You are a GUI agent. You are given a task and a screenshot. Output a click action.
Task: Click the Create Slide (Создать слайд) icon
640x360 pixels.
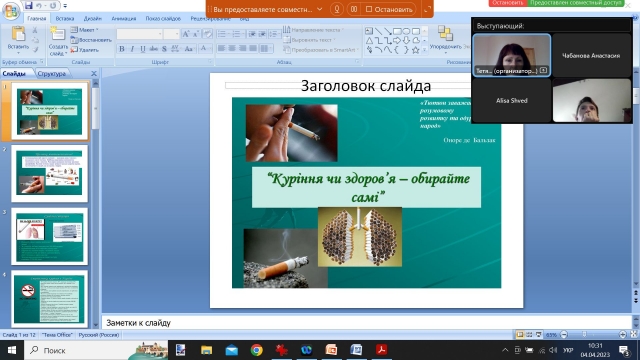(x=58, y=41)
